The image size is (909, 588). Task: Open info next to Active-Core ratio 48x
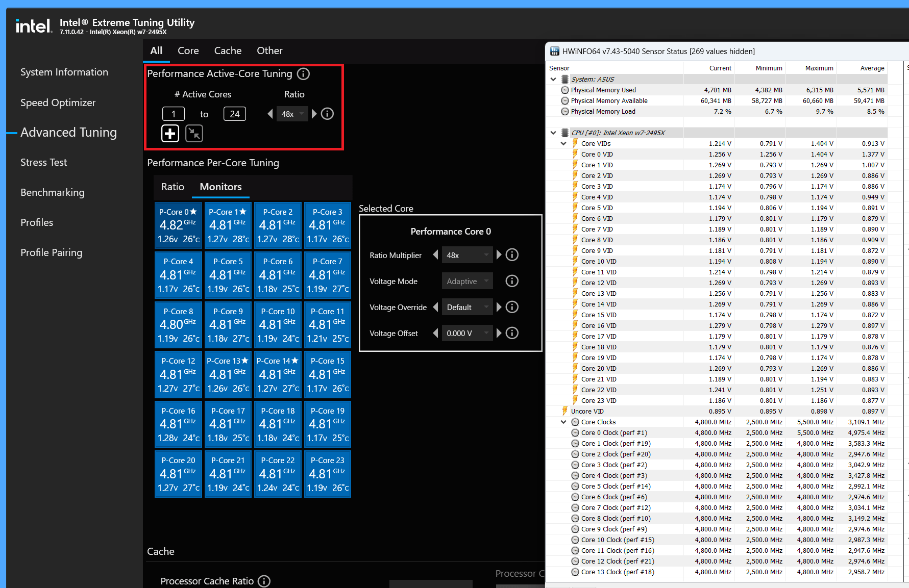click(x=328, y=114)
